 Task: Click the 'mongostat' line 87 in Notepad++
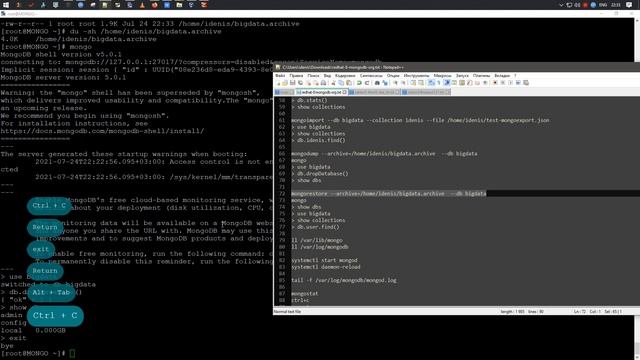(x=304, y=294)
